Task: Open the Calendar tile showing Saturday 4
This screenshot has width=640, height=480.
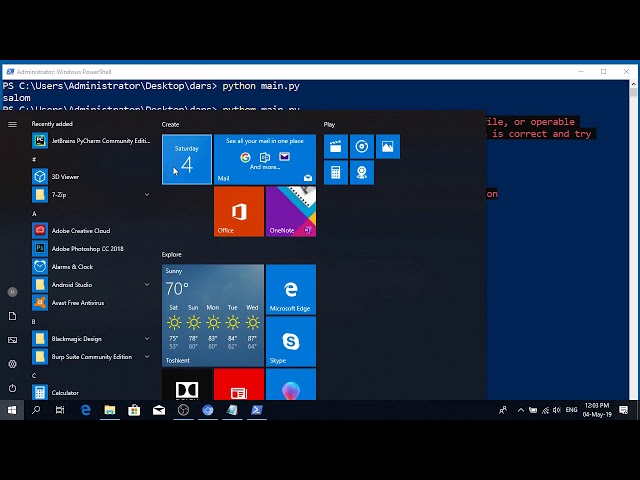Action: coord(187,160)
